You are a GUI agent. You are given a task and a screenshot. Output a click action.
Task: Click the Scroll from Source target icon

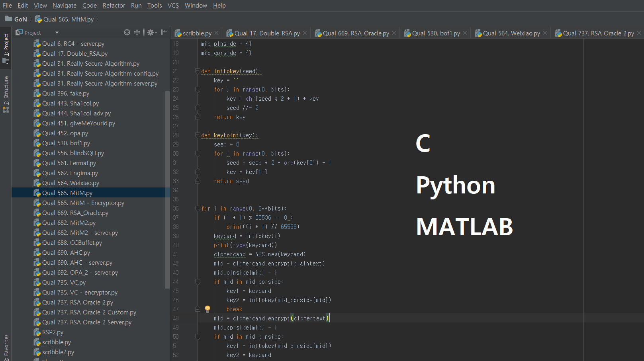click(x=127, y=32)
